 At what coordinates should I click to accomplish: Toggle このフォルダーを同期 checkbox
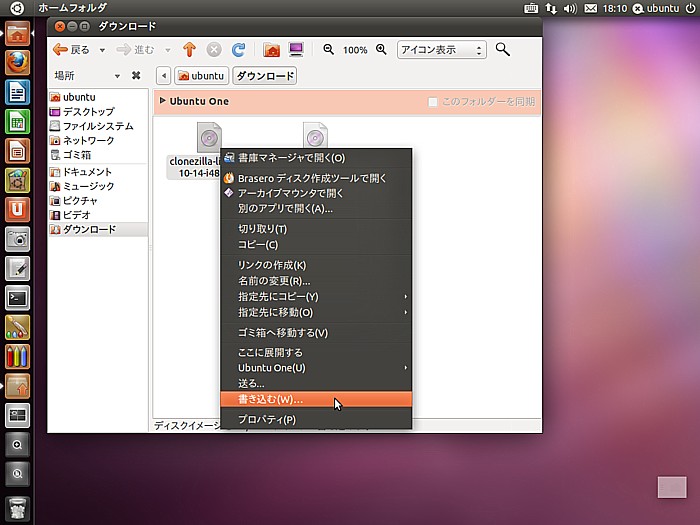433,102
